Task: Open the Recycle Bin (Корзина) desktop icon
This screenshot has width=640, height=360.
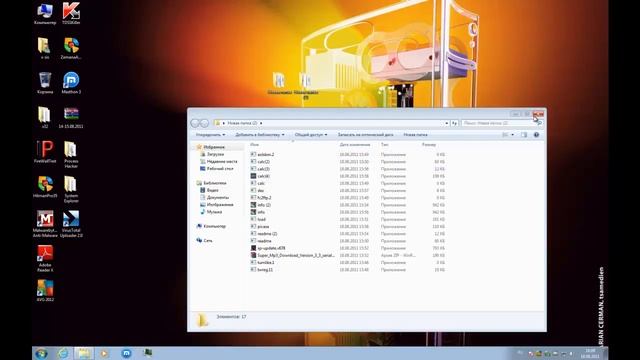Action: pyautogui.click(x=45, y=83)
